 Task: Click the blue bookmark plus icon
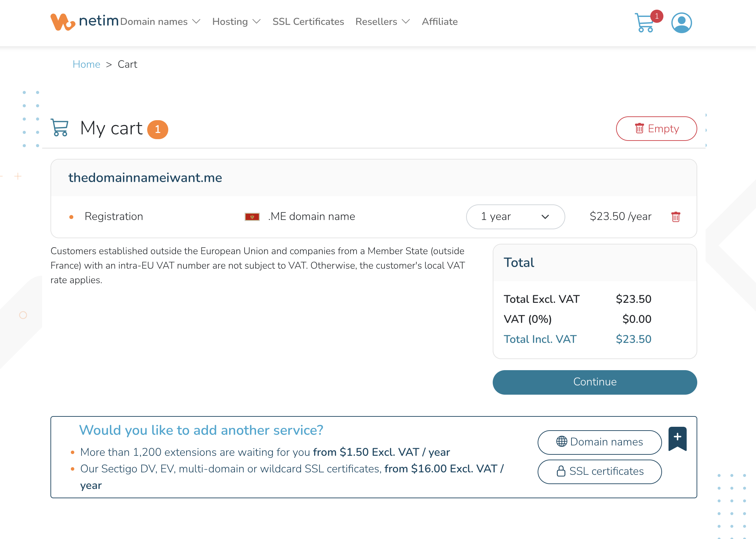pos(677,438)
